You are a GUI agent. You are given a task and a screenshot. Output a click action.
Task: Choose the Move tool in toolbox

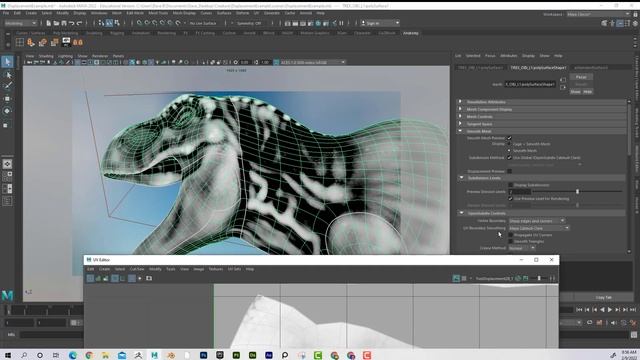pyautogui.click(x=7, y=99)
